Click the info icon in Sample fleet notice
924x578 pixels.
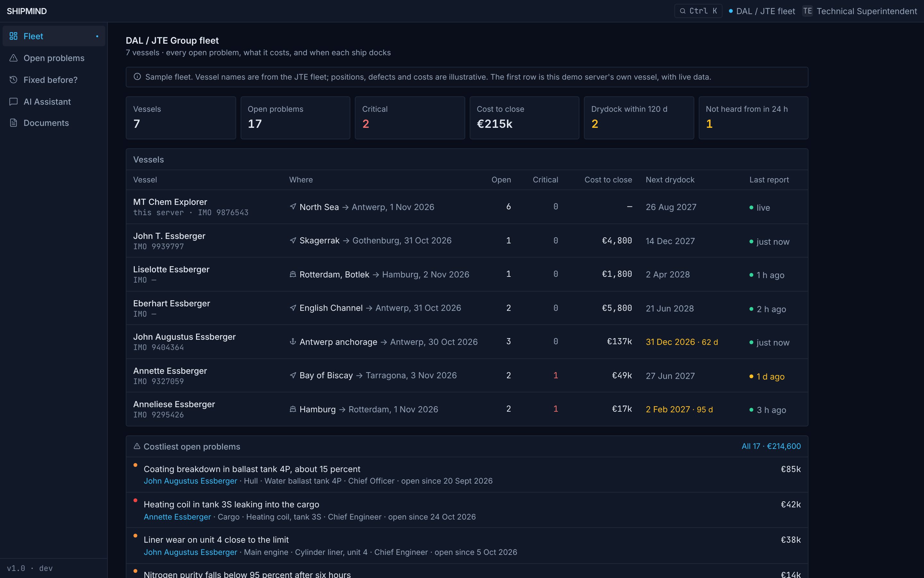pos(137,76)
